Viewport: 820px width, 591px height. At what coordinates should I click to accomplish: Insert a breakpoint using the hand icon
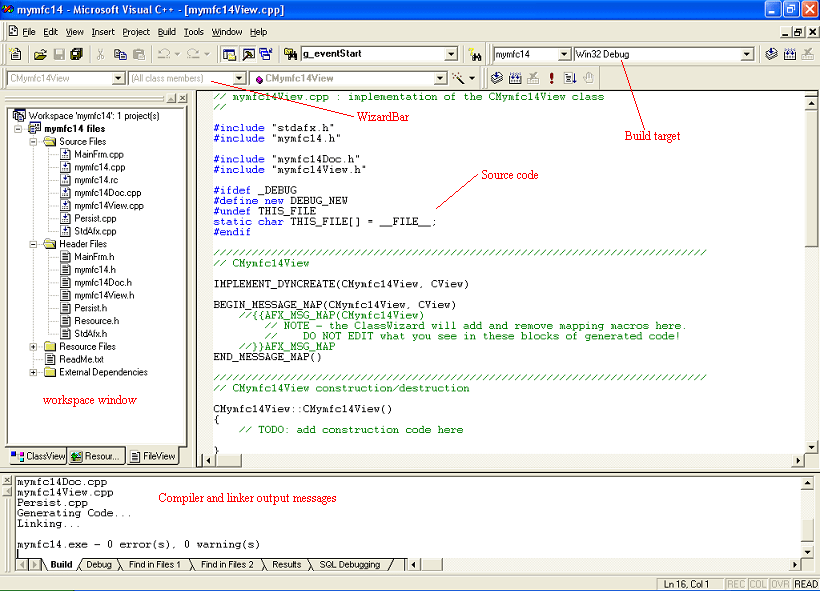[x=588, y=77]
